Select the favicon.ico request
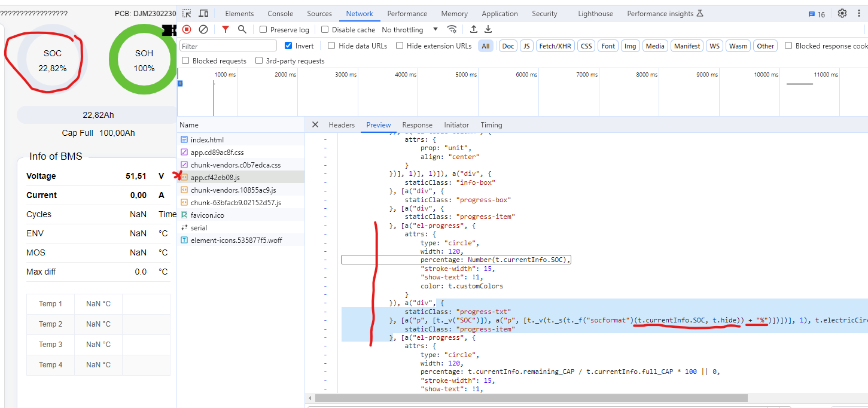 pos(241,215)
